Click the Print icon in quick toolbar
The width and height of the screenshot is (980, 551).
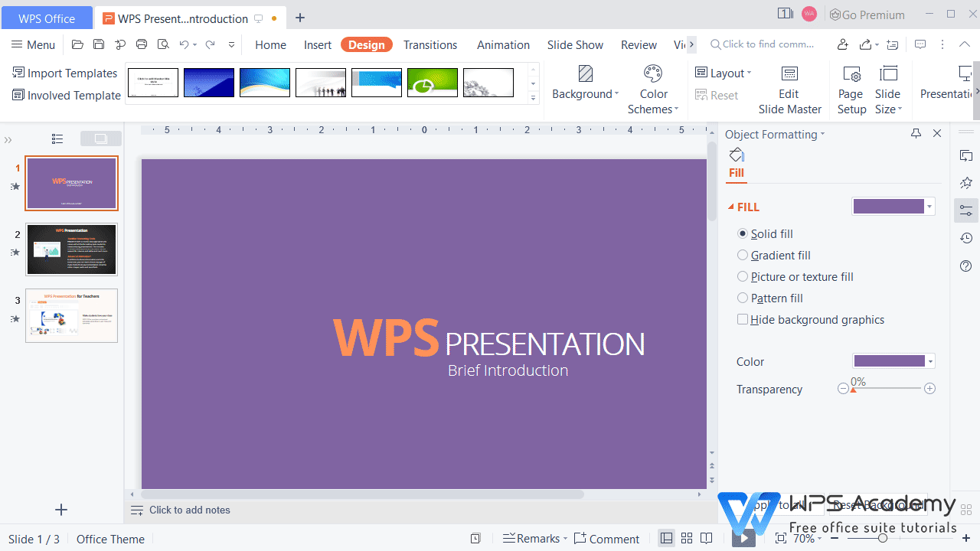(x=142, y=44)
